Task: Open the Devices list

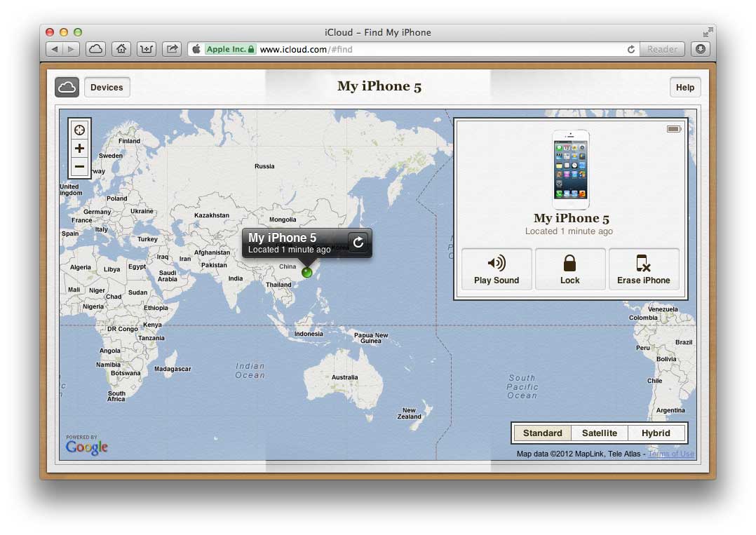Action: click(107, 87)
